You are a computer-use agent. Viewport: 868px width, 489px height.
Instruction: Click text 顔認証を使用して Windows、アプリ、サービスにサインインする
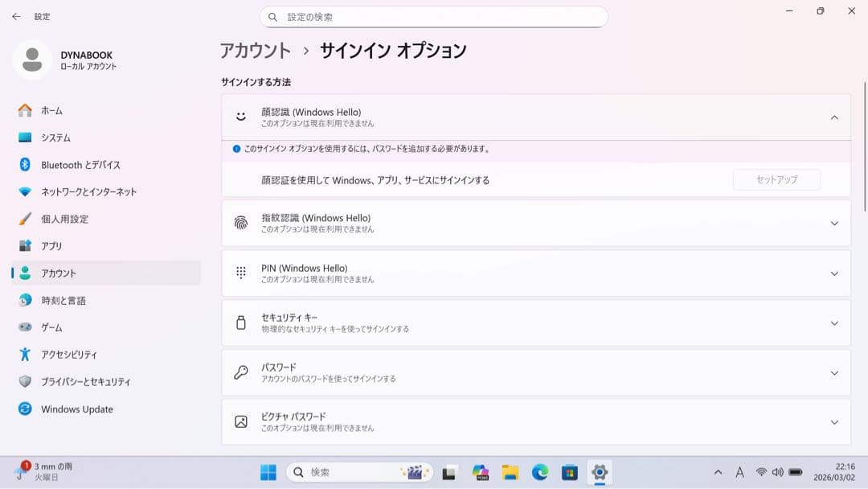coord(375,180)
